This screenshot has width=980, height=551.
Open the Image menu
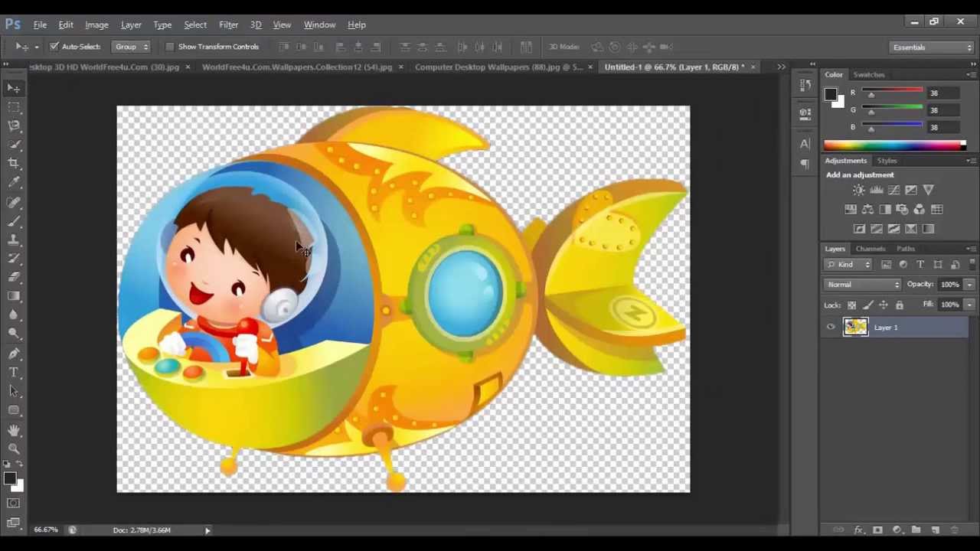pos(96,24)
